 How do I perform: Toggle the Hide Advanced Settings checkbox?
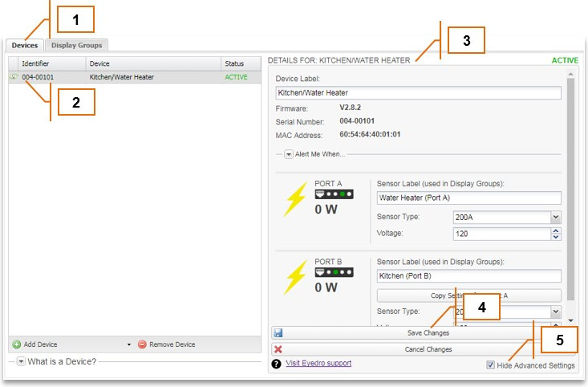pos(490,365)
